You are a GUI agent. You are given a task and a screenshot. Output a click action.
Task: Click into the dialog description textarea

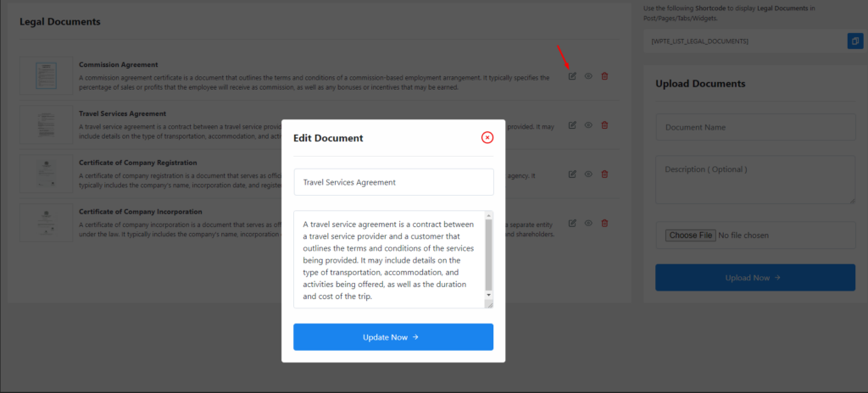[x=389, y=259]
